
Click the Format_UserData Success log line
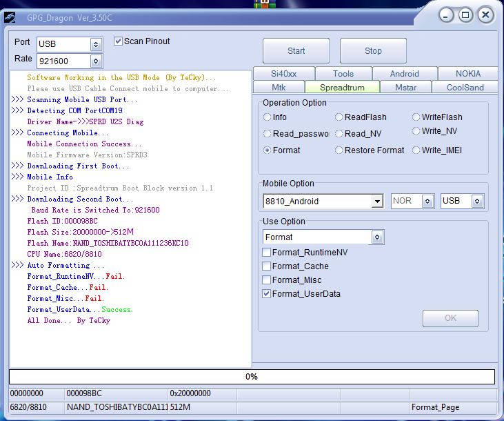[80, 309]
